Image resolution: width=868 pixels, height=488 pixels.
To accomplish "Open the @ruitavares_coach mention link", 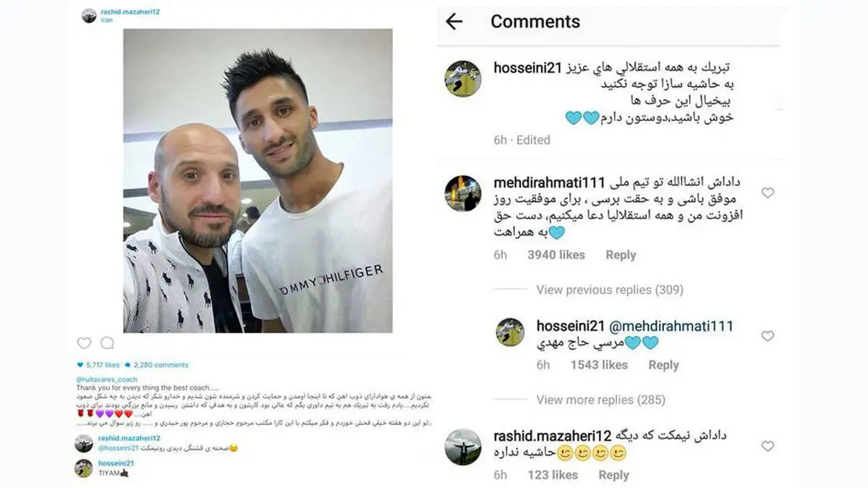I will [106, 379].
